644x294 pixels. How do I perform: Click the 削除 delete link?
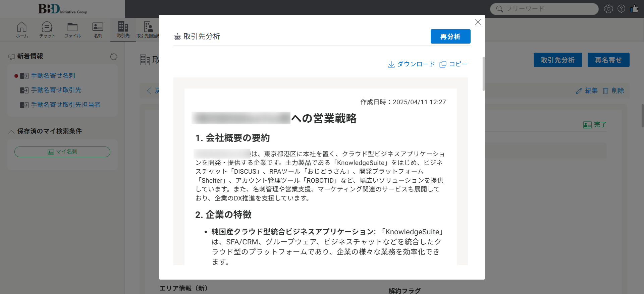click(613, 91)
